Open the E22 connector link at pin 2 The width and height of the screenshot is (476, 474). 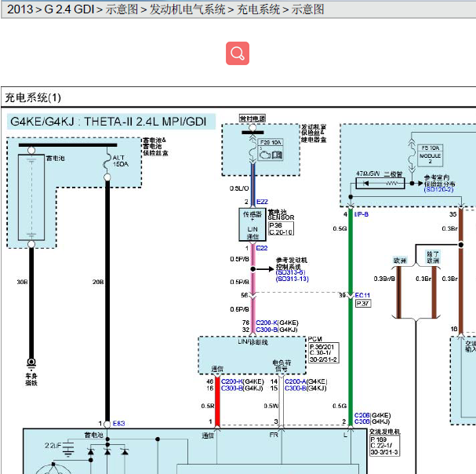click(262, 202)
